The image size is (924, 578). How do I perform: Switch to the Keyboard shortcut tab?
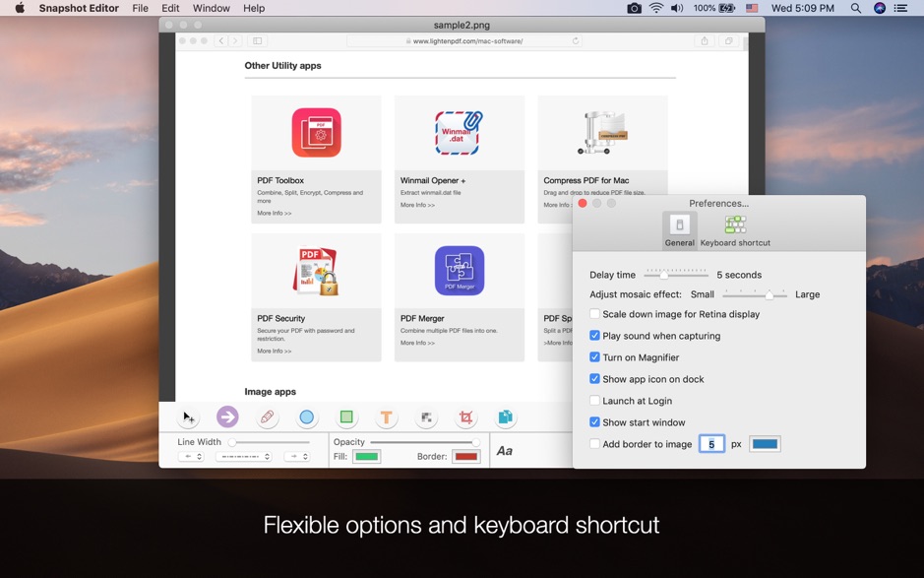(734, 230)
